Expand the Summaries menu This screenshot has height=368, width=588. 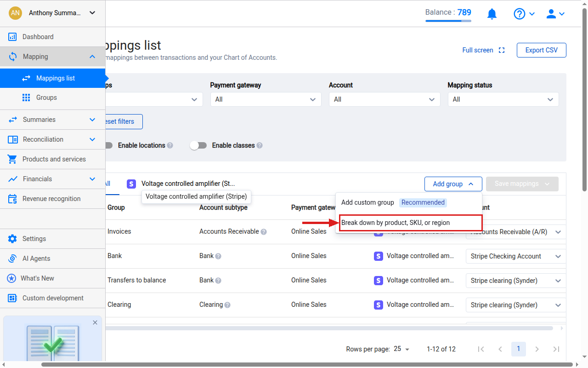[x=92, y=120]
